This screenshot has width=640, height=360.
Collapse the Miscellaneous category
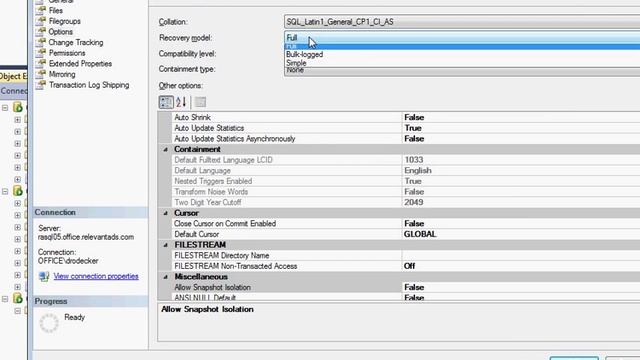pos(165,277)
